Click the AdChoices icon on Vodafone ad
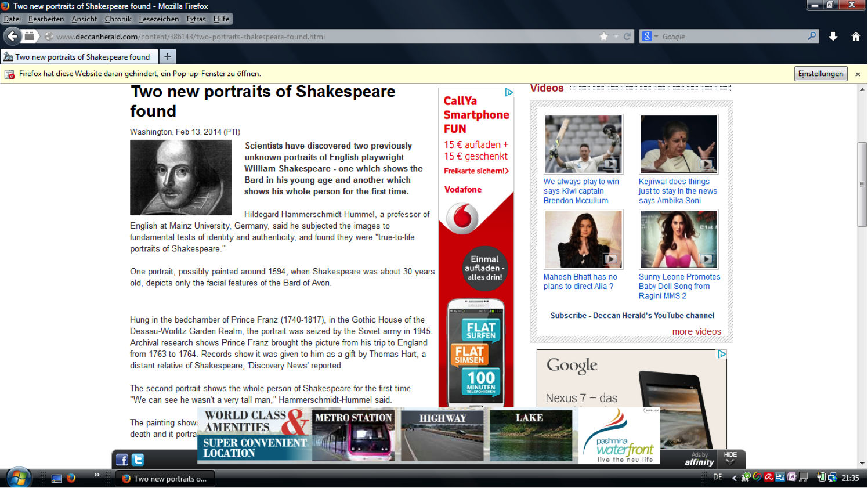The image size is (868, 488). 509,92
